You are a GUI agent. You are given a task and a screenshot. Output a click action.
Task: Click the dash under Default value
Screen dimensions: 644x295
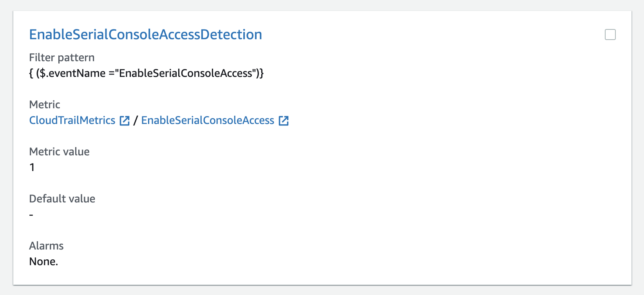31,214
